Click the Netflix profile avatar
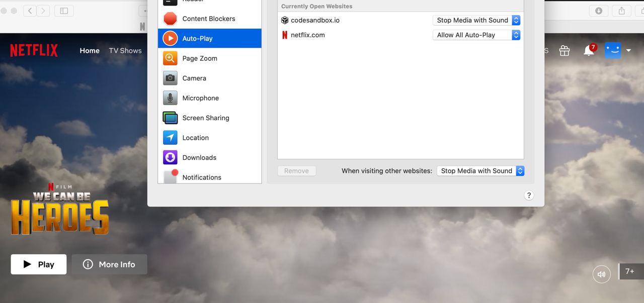This screenshot has height=303, width=644. tap(612, 50)
